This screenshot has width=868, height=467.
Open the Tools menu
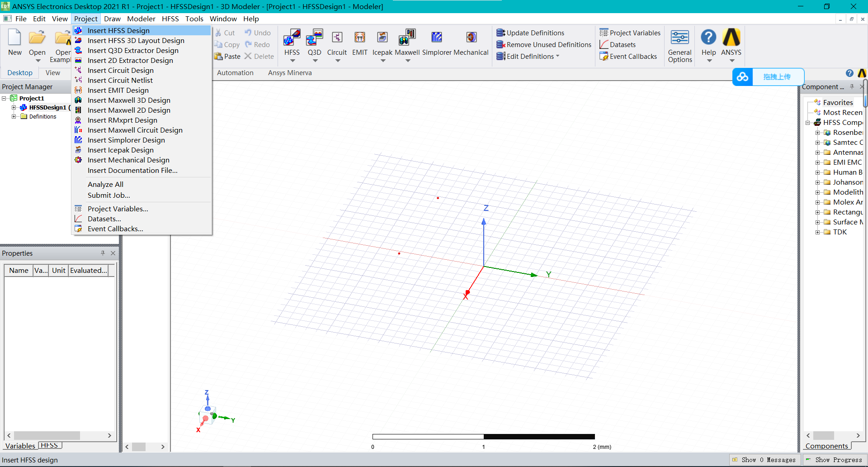194,19
